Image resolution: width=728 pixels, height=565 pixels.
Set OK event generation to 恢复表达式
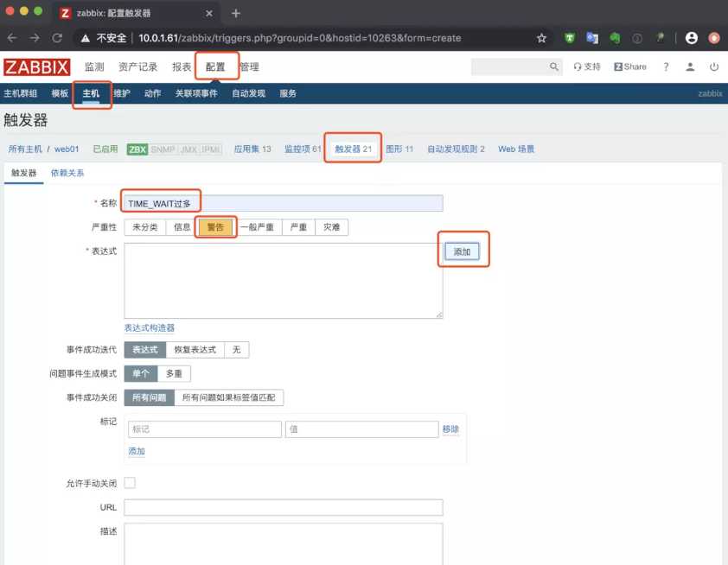(x=195, y=350)
